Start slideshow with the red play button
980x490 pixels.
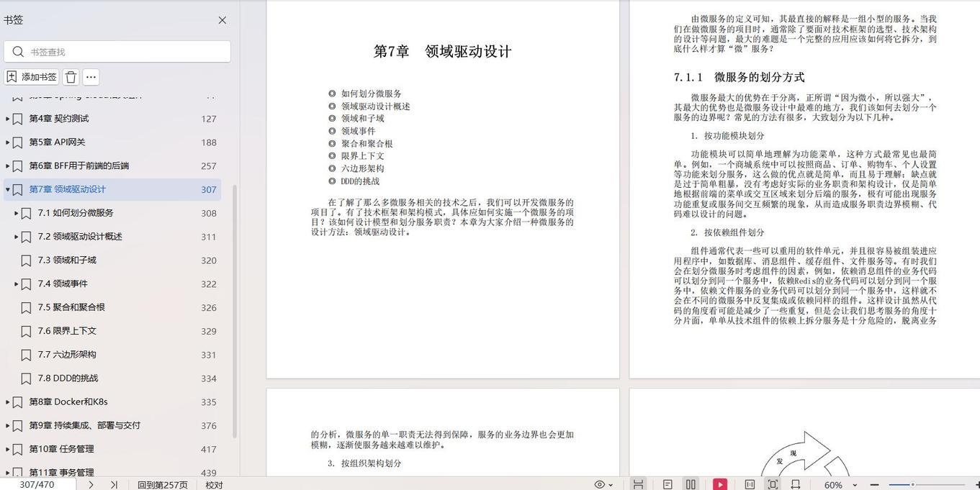tap(720, 484)
